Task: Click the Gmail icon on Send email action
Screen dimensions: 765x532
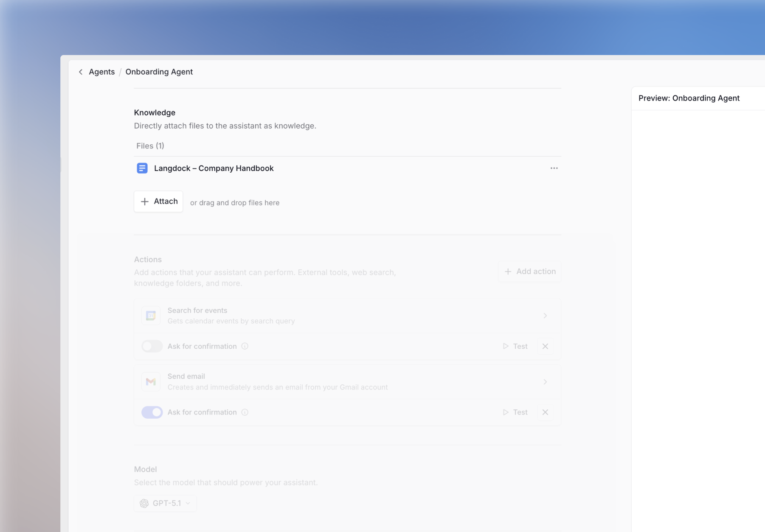Action: [151, 381]
